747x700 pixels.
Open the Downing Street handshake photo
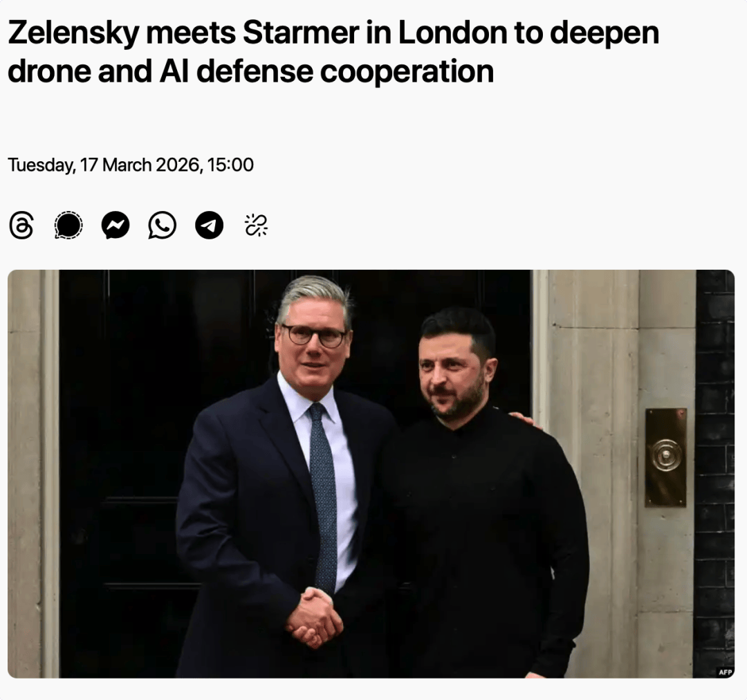click(x=371, y=473)
